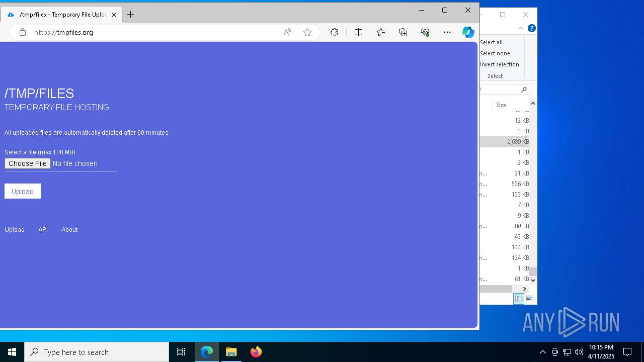Click Microsoft Edge taskbar icon
Screen dimensions: 644x362
207,352
